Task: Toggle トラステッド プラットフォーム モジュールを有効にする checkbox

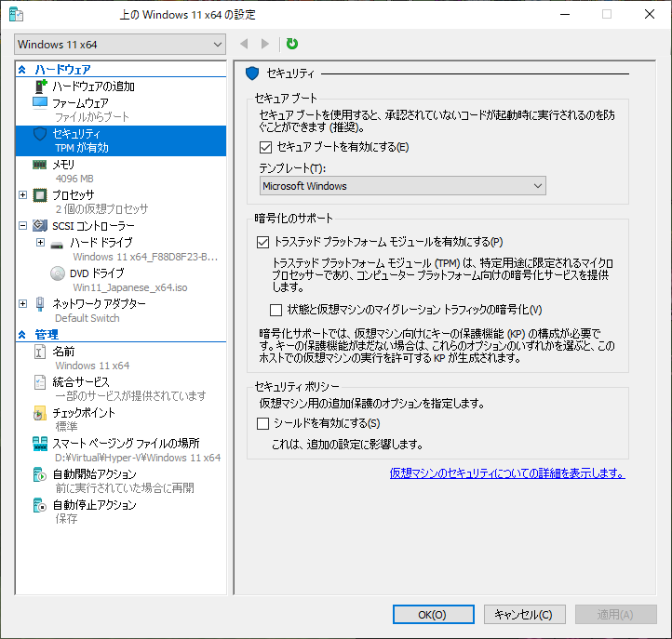Action: (x=262, y=243)
